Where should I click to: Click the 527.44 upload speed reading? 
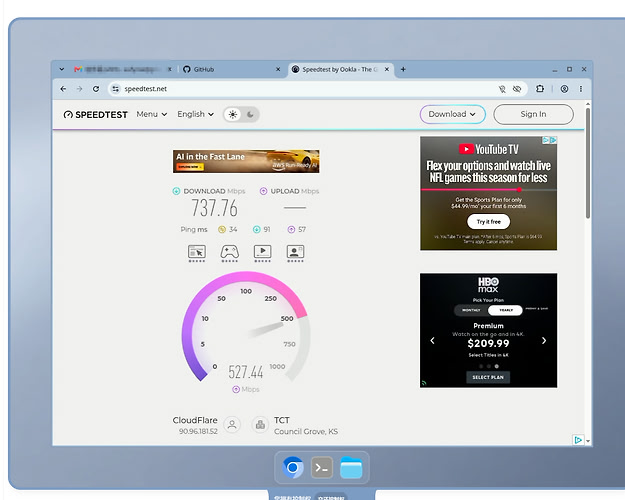click(246, 372)
